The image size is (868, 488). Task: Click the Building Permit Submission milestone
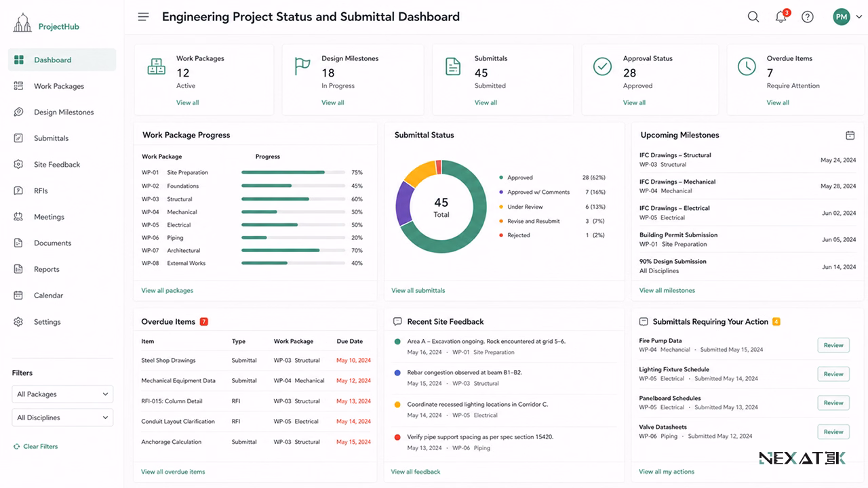pos(747,239)
